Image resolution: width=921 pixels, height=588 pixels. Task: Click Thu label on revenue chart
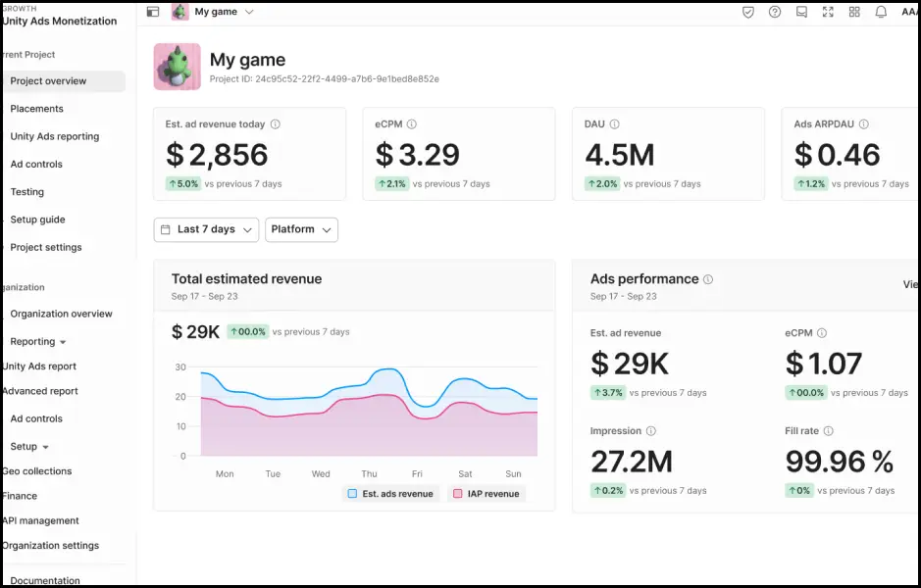click(369, 473)
